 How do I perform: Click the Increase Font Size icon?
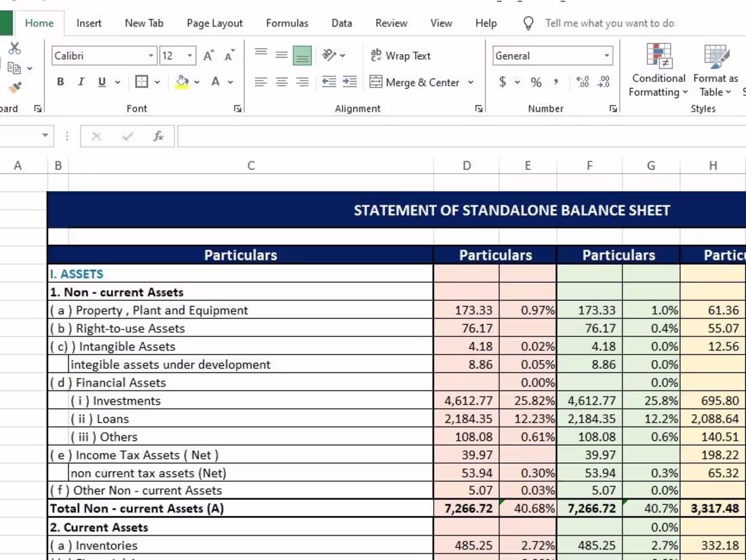pyautogui.click(x=209, y=56)
